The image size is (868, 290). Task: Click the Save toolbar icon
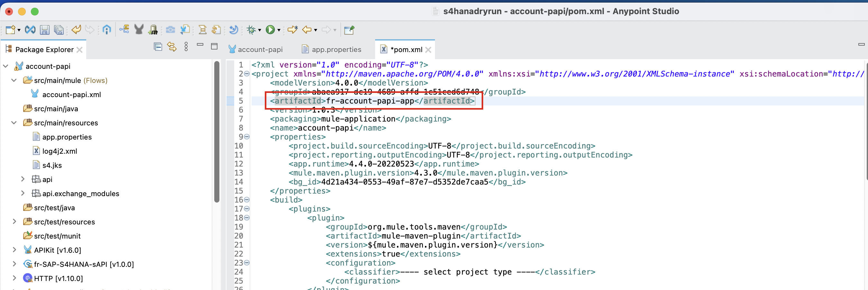tap(44, 30)
